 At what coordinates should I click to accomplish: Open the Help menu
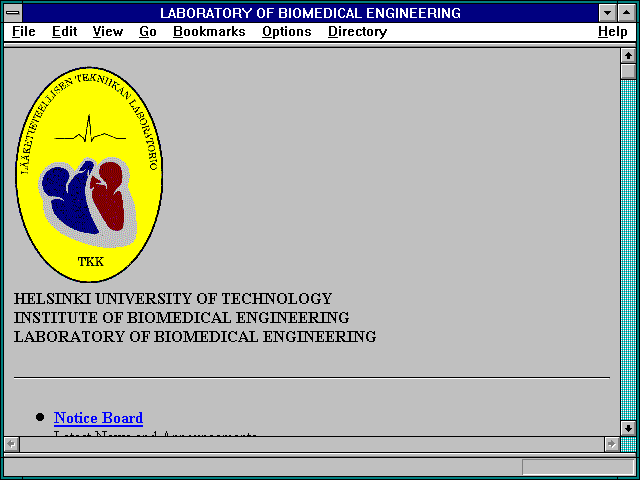[612, 31]
